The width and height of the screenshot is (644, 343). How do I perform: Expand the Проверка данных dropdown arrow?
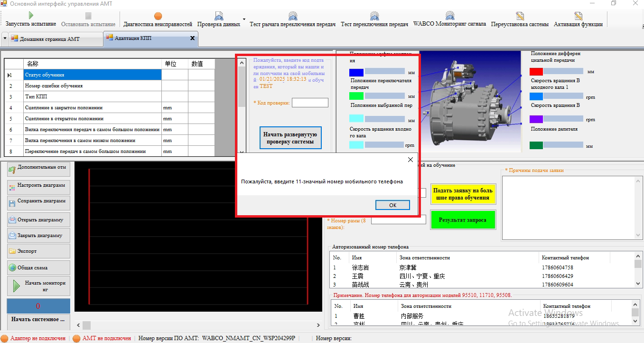[244, 19]
